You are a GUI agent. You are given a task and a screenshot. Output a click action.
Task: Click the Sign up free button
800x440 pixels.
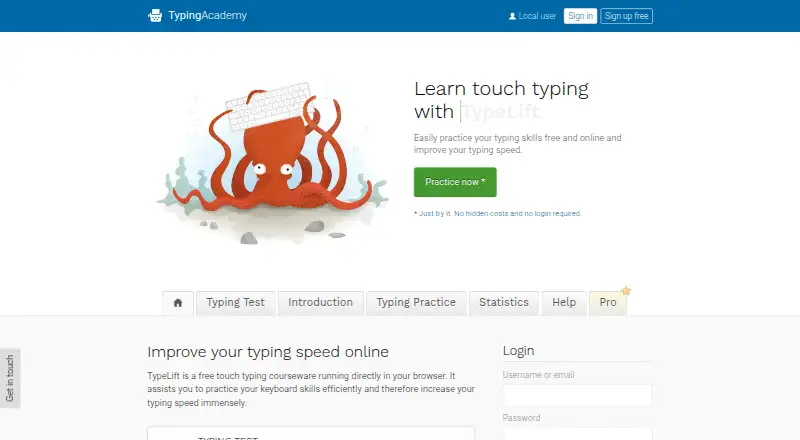[x=626, y=16]
